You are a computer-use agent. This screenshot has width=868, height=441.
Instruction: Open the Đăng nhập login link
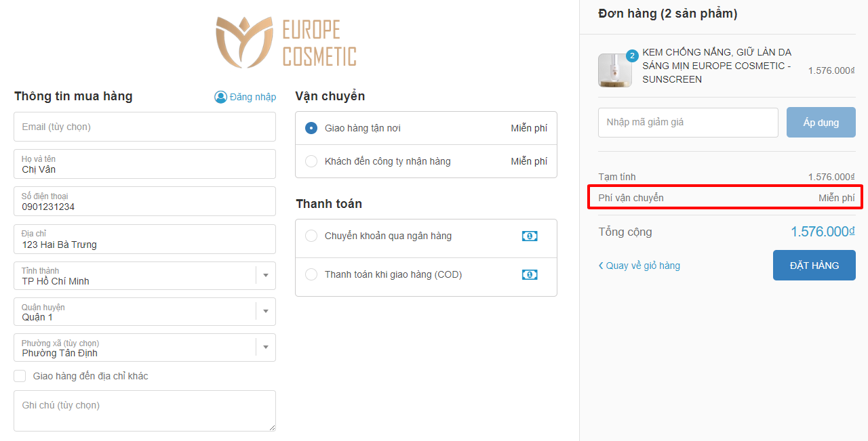click(253, 97)
